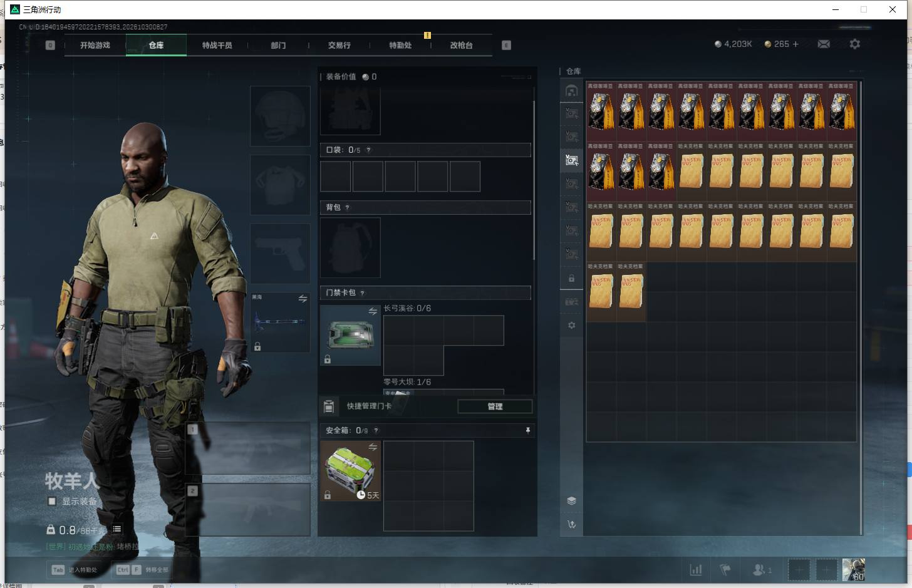Click the auto-arrange icon below the layers icon
This screenshot has width=912, height=588.
point(571,524)
